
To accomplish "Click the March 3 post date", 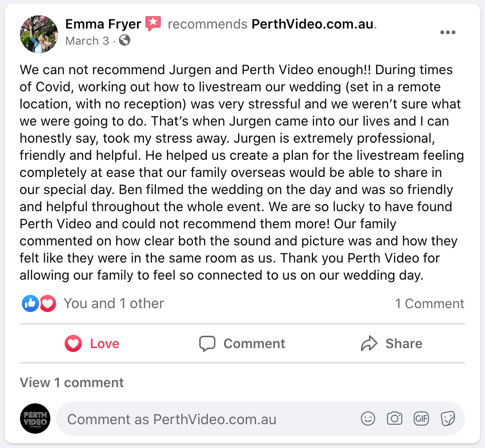I will tap(87, 41).
